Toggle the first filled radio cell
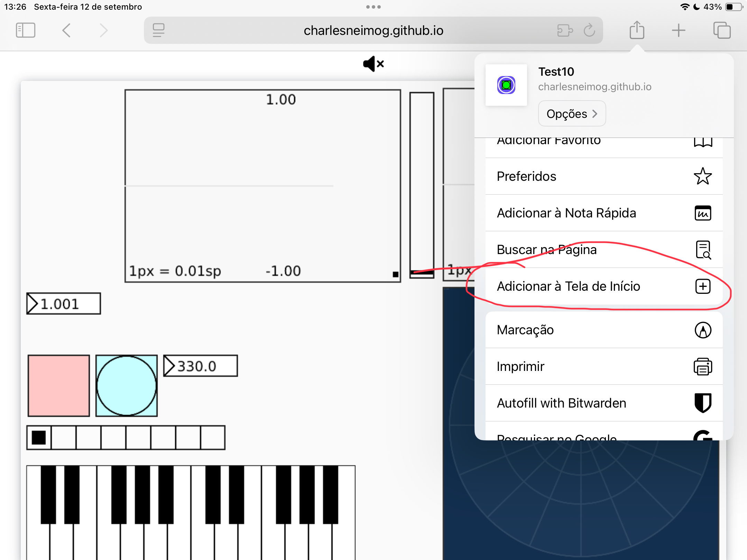747x560 pixels. point(39,438)
